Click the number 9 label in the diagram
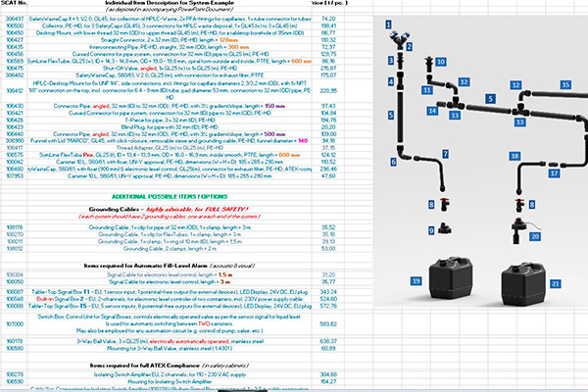Screen dimensions: 588x392 (x=430, y=229)
